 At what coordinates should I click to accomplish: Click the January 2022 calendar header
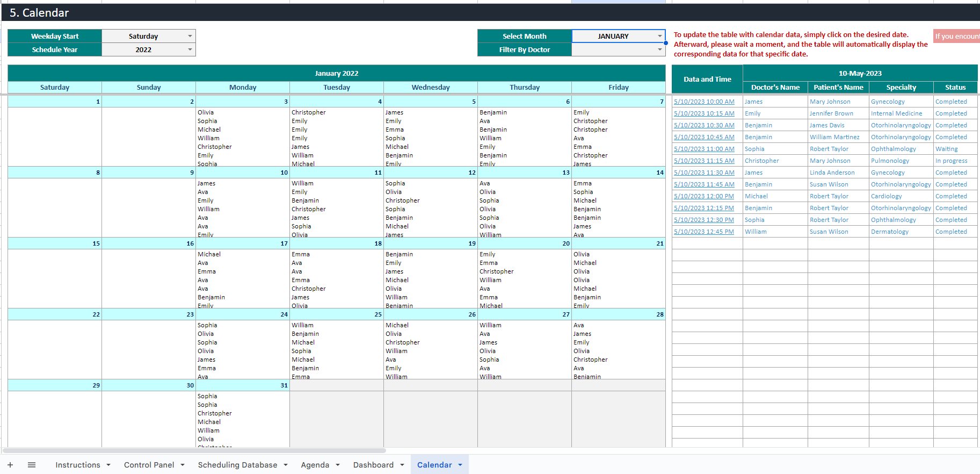(337, 73)
